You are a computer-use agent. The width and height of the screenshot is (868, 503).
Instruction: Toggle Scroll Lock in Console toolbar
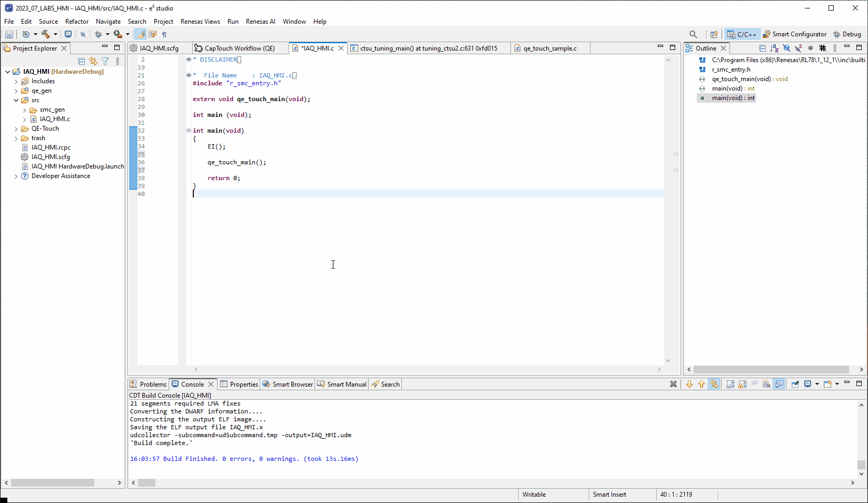[742, 384]
